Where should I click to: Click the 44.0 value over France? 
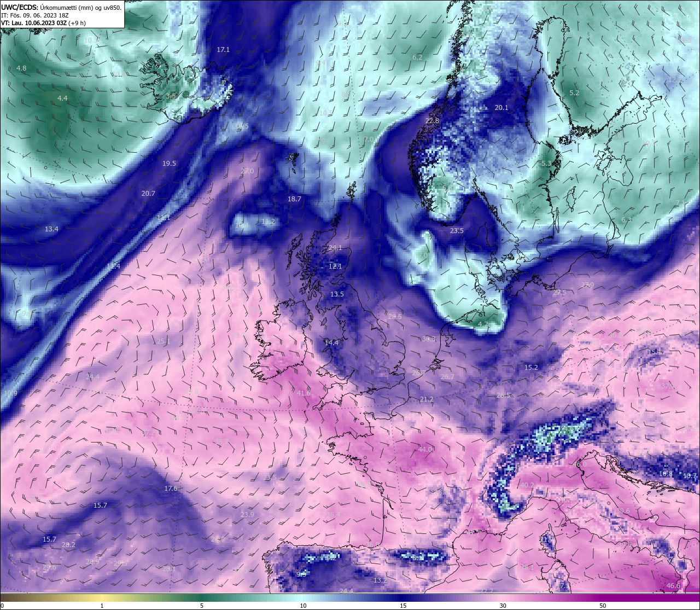point(425,449)
